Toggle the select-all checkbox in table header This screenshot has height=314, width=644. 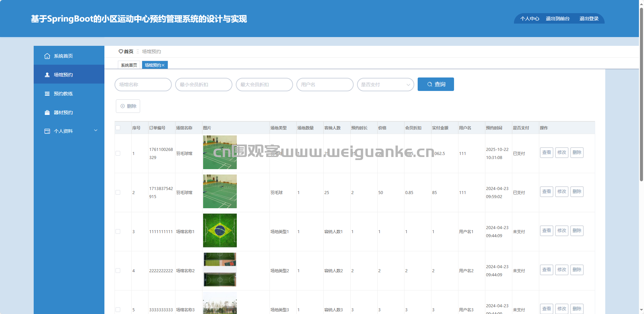tap(118, 128)
